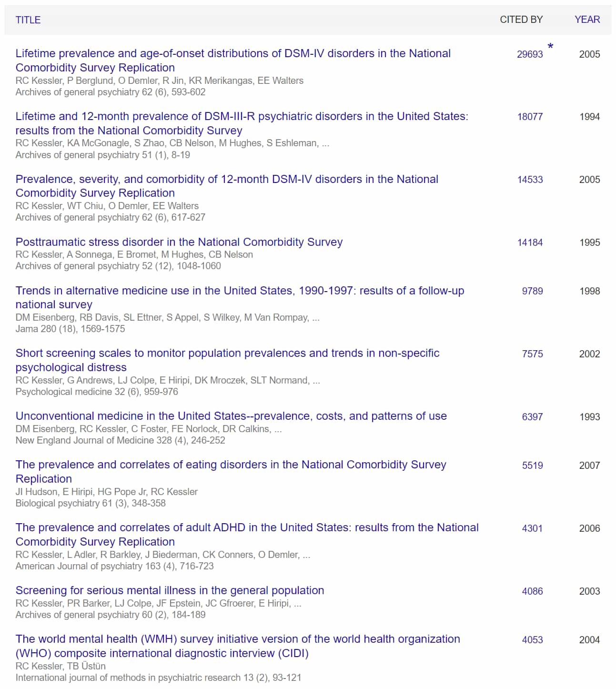Open the serious mental illness screening article
Screen dimensions: 616x689
pos(170,590)
